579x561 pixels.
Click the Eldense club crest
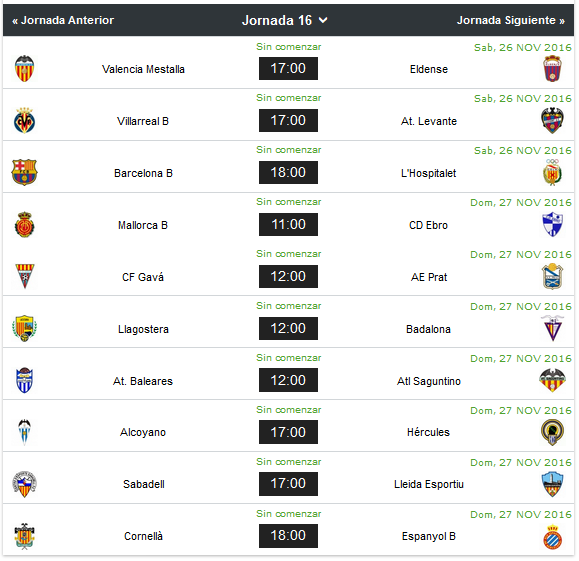tap(552, 69)
